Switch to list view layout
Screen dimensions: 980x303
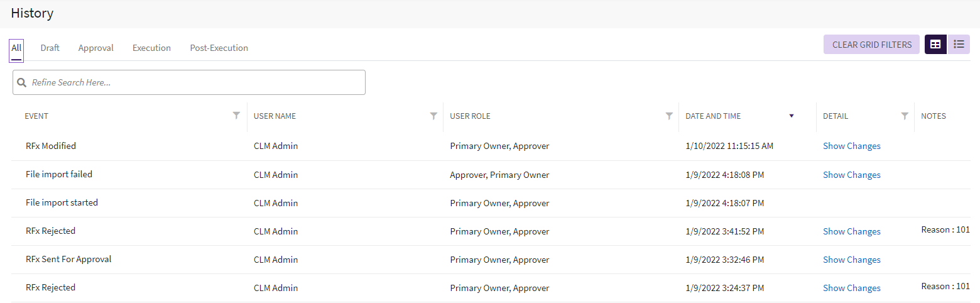click(x=959, y=45)
